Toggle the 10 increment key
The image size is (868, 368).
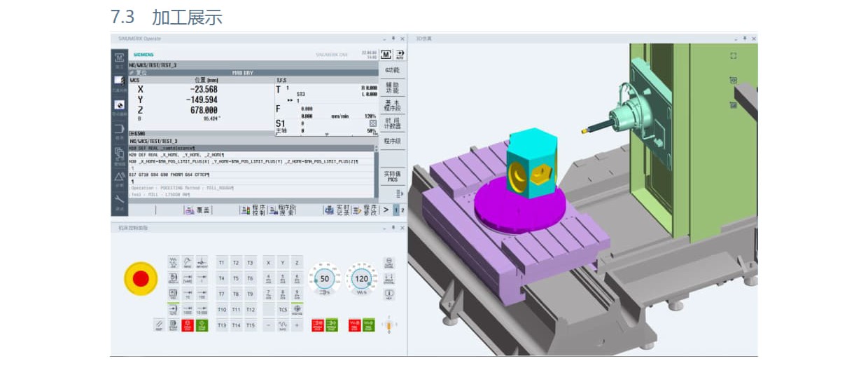188,294
